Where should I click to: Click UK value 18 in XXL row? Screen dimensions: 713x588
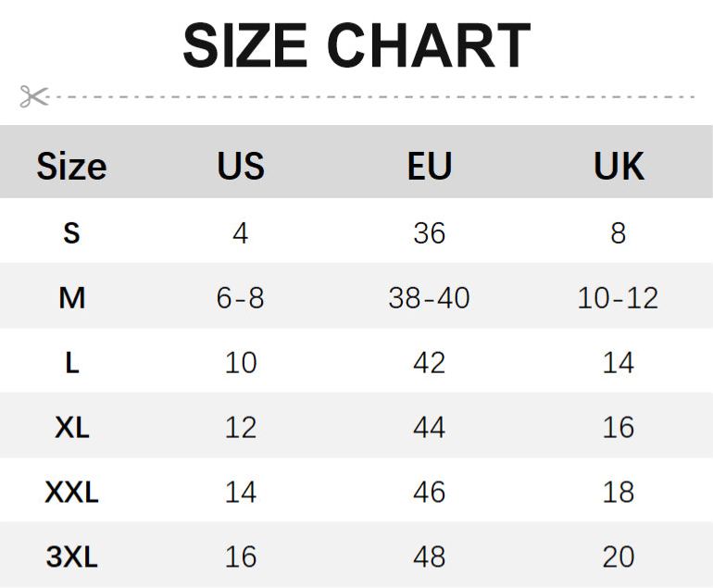619,492
